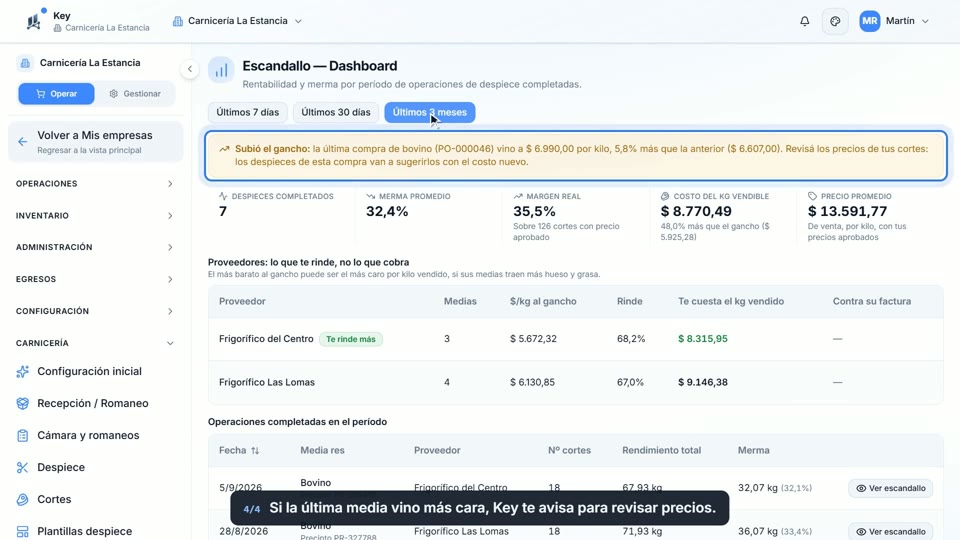Sort the table by the Fecha column
960x540 pixels.
click(x=239, y=451)
